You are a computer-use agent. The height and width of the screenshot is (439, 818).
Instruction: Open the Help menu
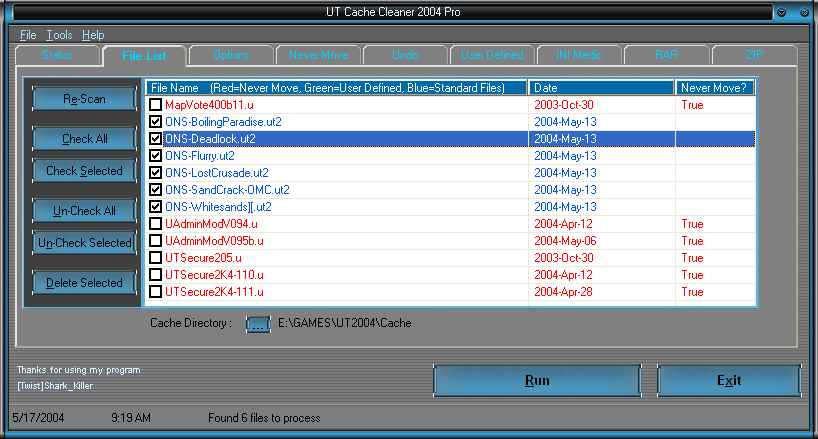pos(93,35)
